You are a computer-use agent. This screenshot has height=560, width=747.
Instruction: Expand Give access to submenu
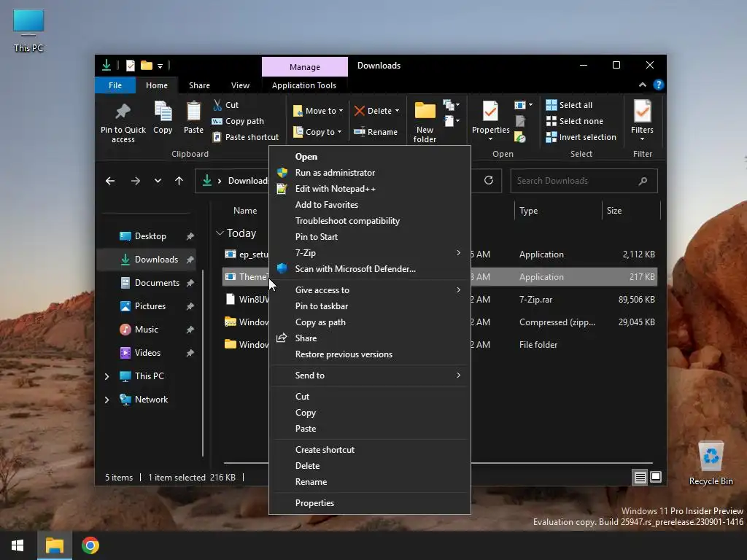coord(370,290)
